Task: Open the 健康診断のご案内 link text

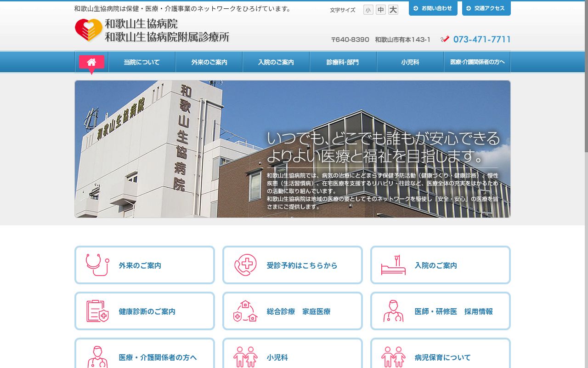Action: pyautogui.click(x=147, y=311)
